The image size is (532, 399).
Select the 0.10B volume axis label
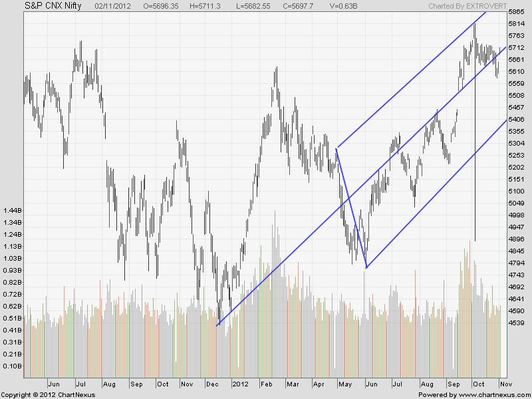pyautogui.click(x=13, y=366)
